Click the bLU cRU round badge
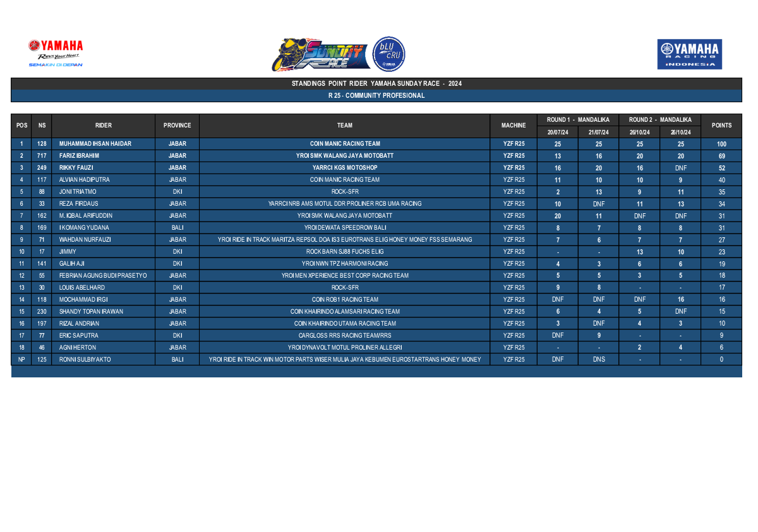 (389, 54)
